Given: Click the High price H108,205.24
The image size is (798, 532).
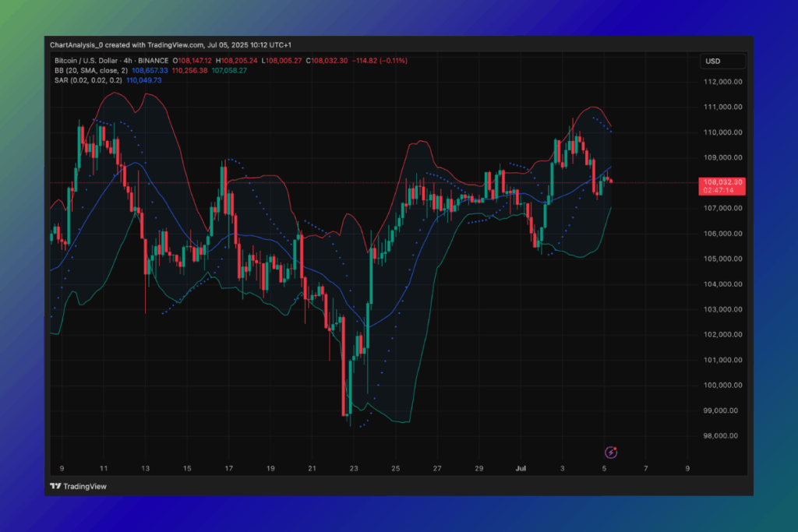Looking at the screenshot, I should [x=238, y=61].
